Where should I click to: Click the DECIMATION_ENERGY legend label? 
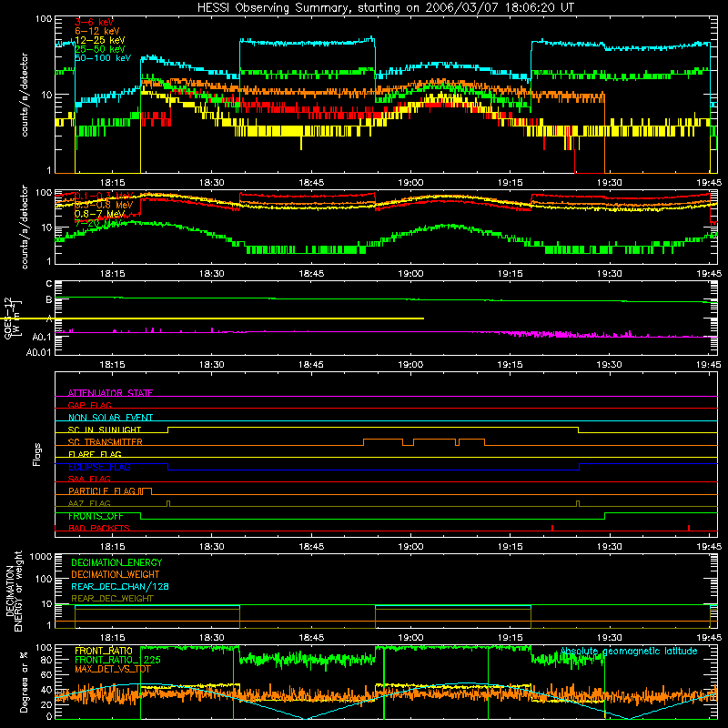coord(116,562)
